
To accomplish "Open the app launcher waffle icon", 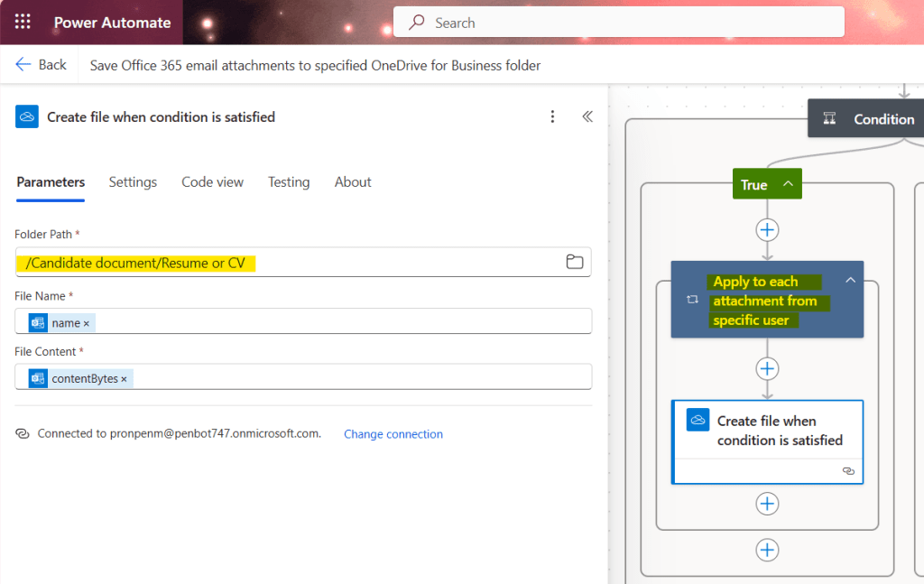I will click(23, 23).
